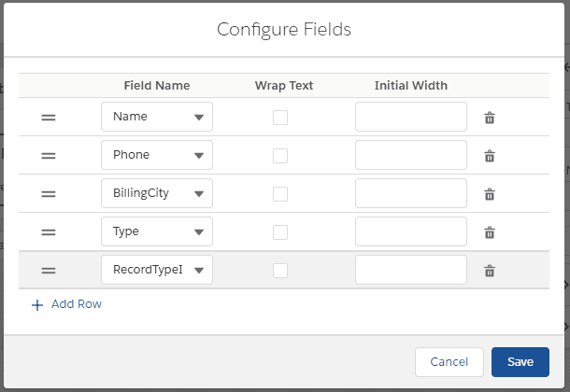Check Wrap Text for RecordTypeId row
Viewport: 570px width, 392px height.
(280, 271)
